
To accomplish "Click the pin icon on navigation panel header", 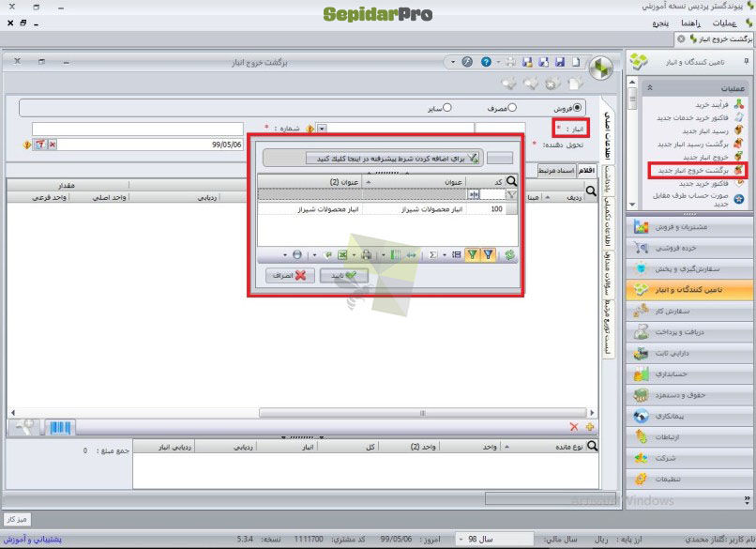I will click(x=747, y=62).
